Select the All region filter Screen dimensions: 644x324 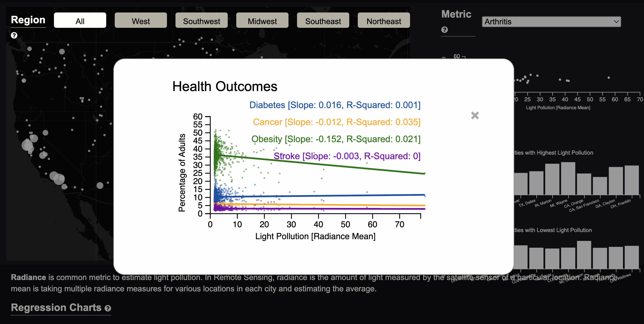click(80, 20)
